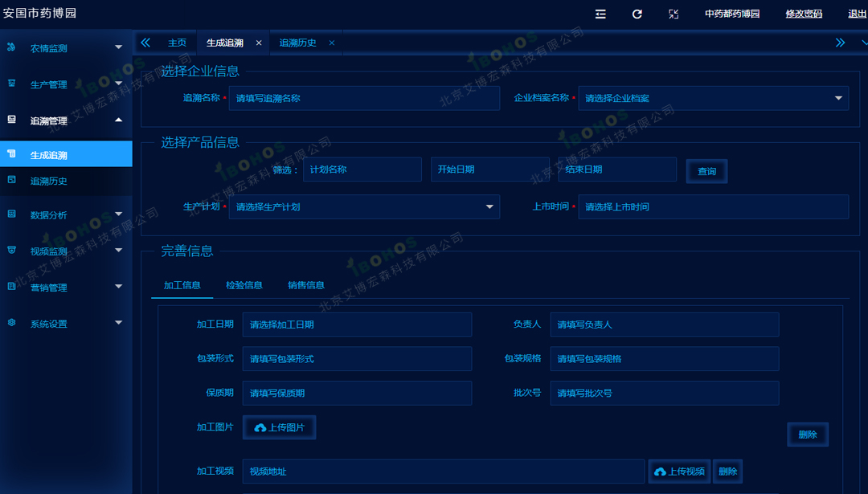The height and width of the screenshot is (494, 868).
Task: Click the 上传视频 cloud upload button
Action: (679, 472)
